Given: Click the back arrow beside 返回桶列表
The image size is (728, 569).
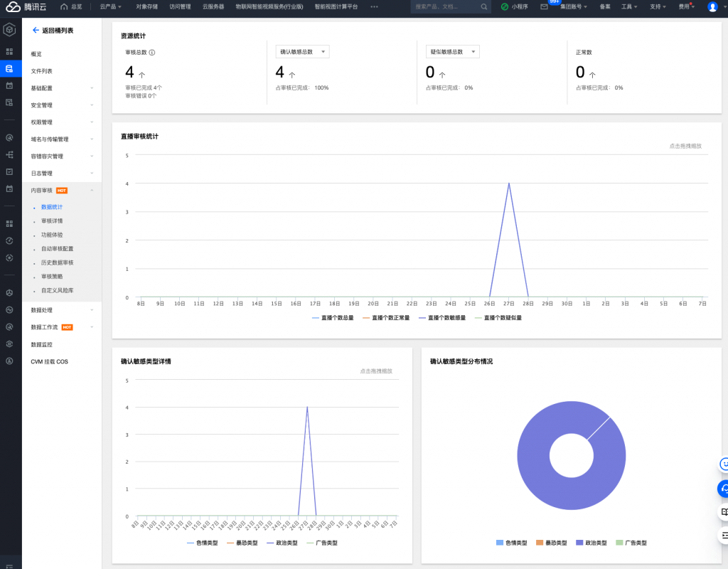Looking at the screenshot, I should (x=36, y=30).
